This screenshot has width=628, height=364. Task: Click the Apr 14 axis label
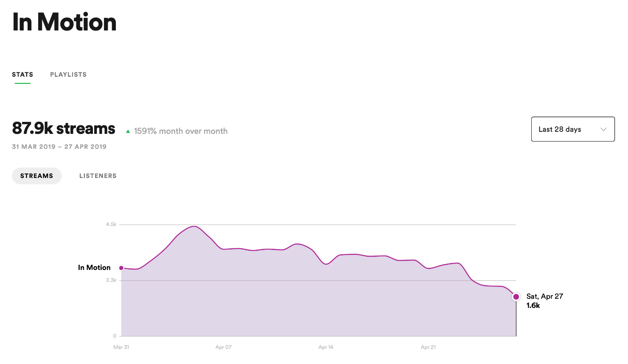(x=326, y=347)
